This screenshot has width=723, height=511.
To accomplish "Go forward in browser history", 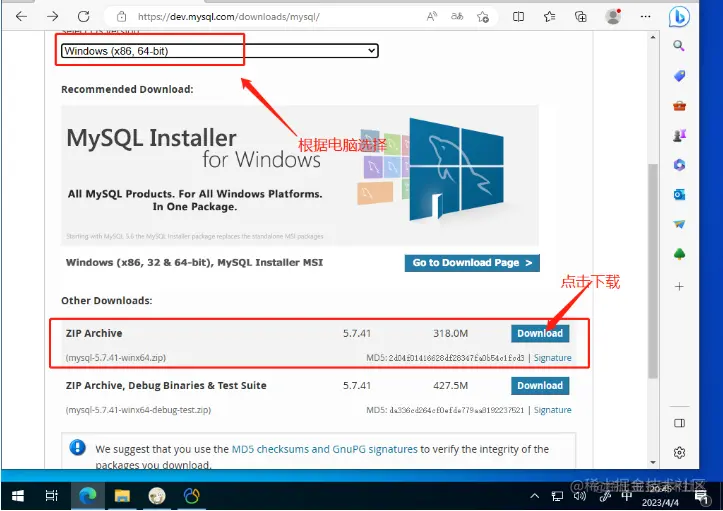I will (x=53, y=17).
